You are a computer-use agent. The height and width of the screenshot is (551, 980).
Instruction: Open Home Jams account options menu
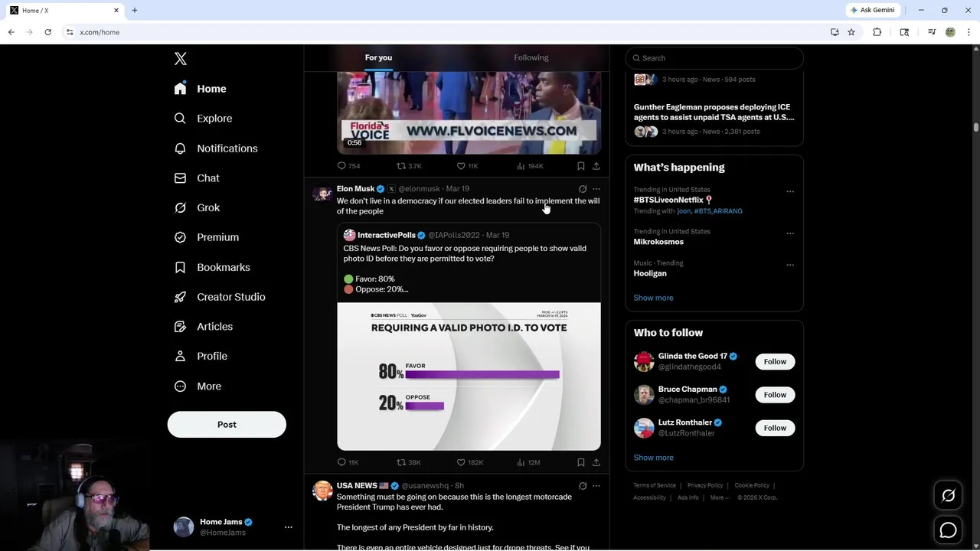tap(289, 527)
